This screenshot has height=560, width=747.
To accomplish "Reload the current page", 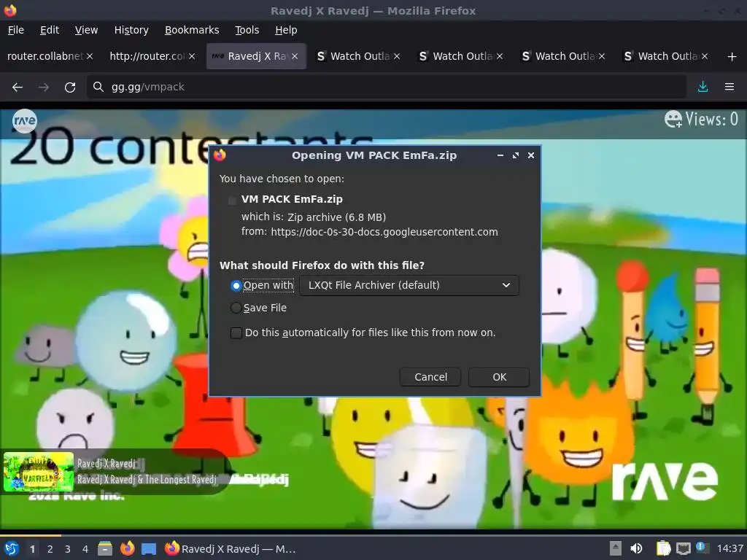I will click(70, 87).
